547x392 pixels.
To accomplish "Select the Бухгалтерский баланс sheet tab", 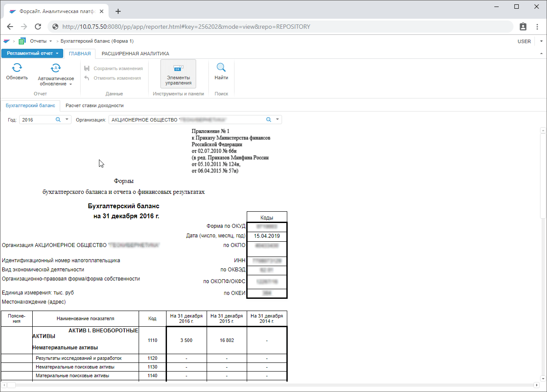I will (31, 105).
